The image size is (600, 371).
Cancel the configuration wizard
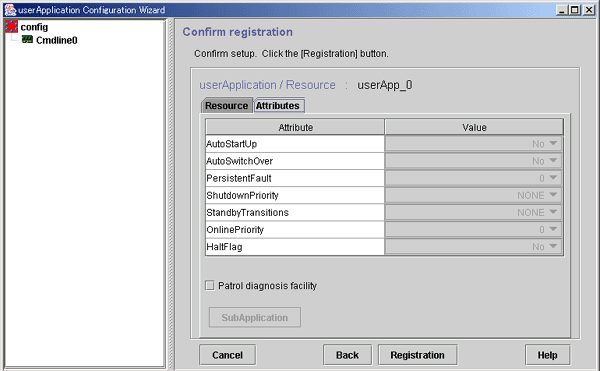click(227, 355)
